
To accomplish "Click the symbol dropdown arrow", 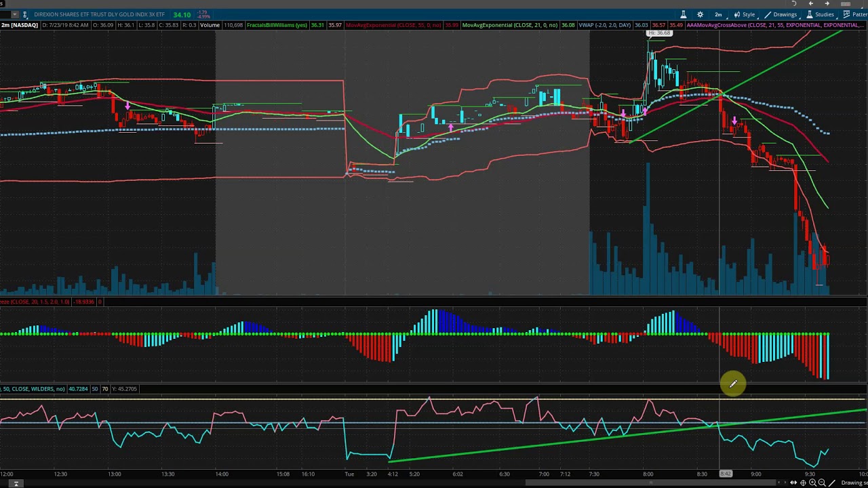I will pos(14,14).
